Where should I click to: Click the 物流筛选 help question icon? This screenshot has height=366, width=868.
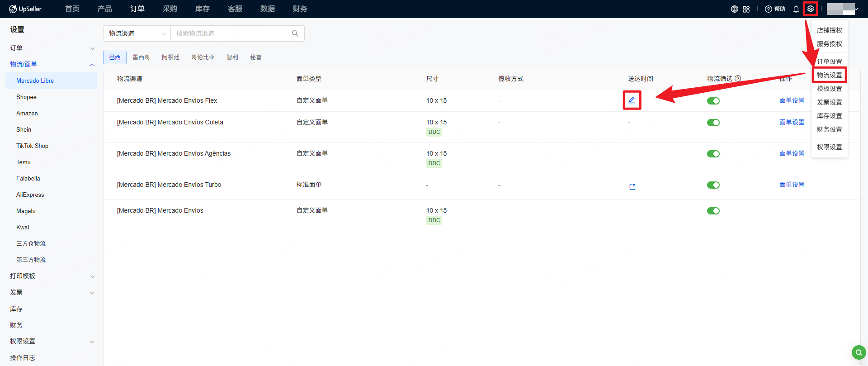pos(738,78)
